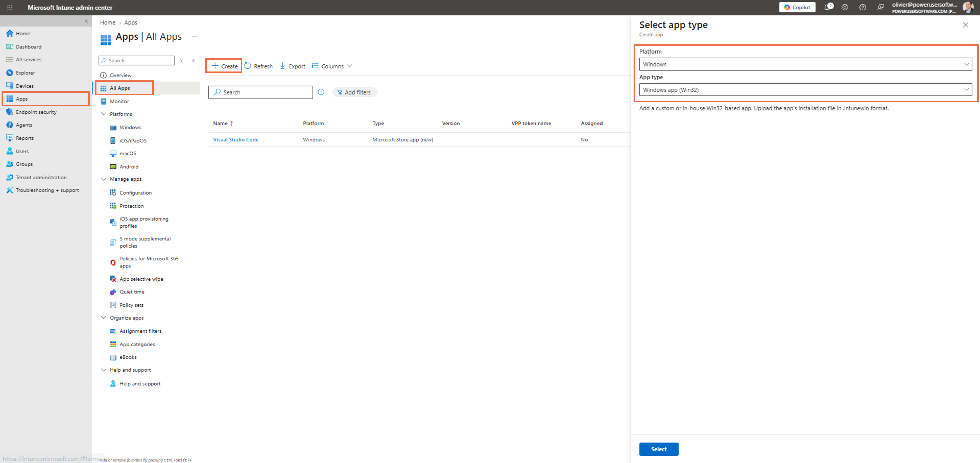This screenshot has width=980, height=463.
Task: Open the feedback icon in header
Action: [880, 7]
